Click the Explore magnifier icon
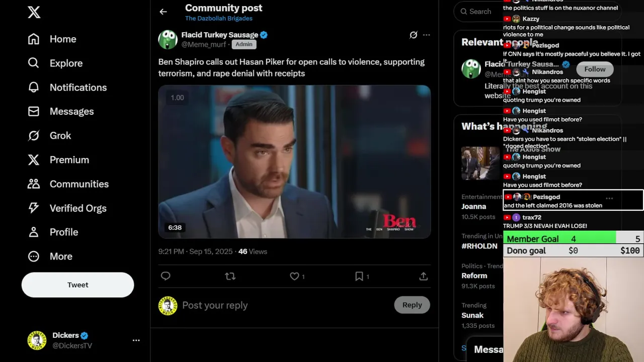644x362 pixels. point(34,63)
